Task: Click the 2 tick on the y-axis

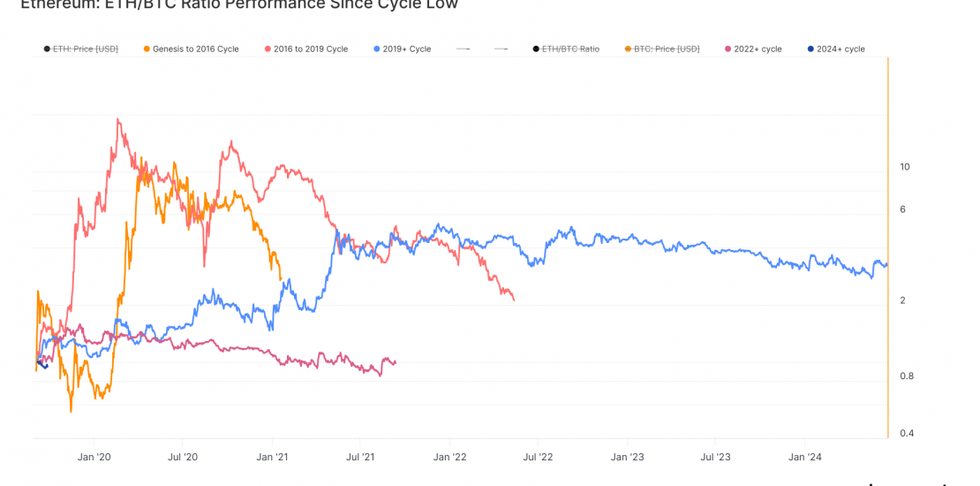Action: tap(902, 300)
